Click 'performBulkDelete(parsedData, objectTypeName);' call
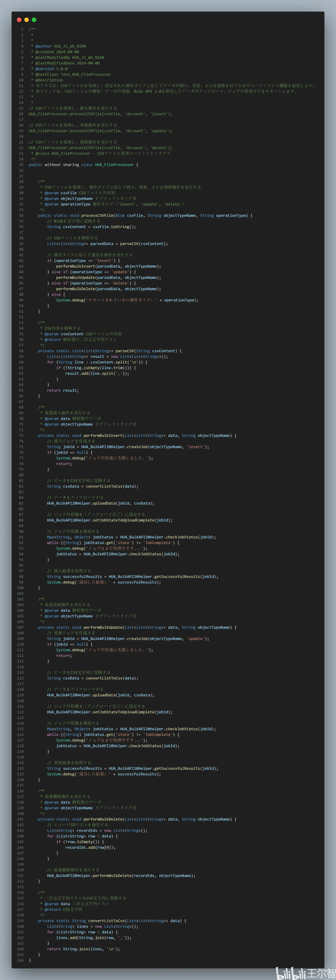336x980 pixels. 109,289
